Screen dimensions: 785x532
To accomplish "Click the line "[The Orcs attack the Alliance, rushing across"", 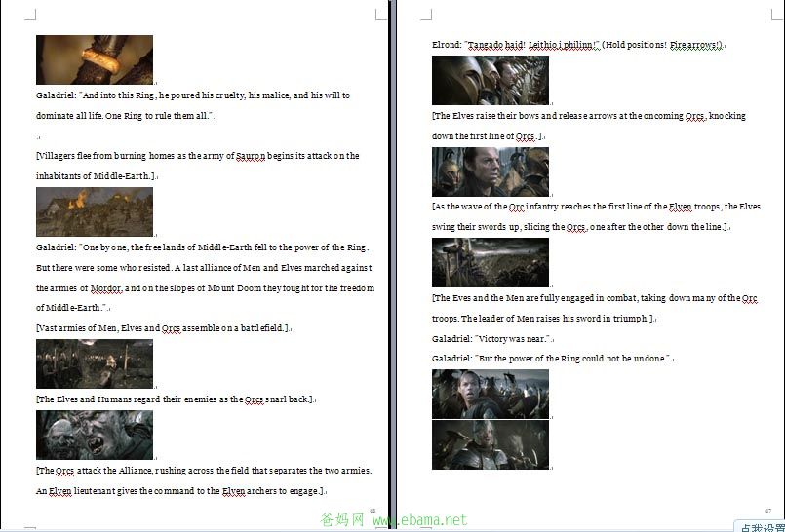I will click(204, 471).
